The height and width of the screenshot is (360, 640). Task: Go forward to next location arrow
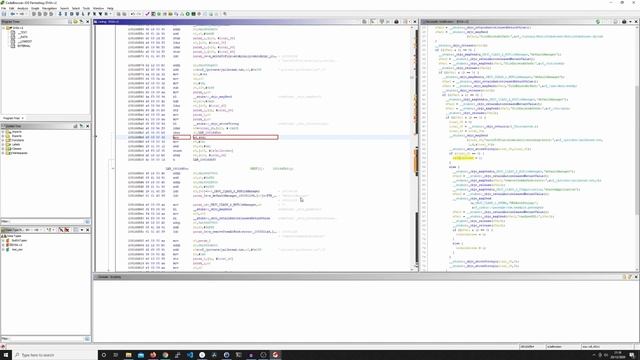point(22,14)
